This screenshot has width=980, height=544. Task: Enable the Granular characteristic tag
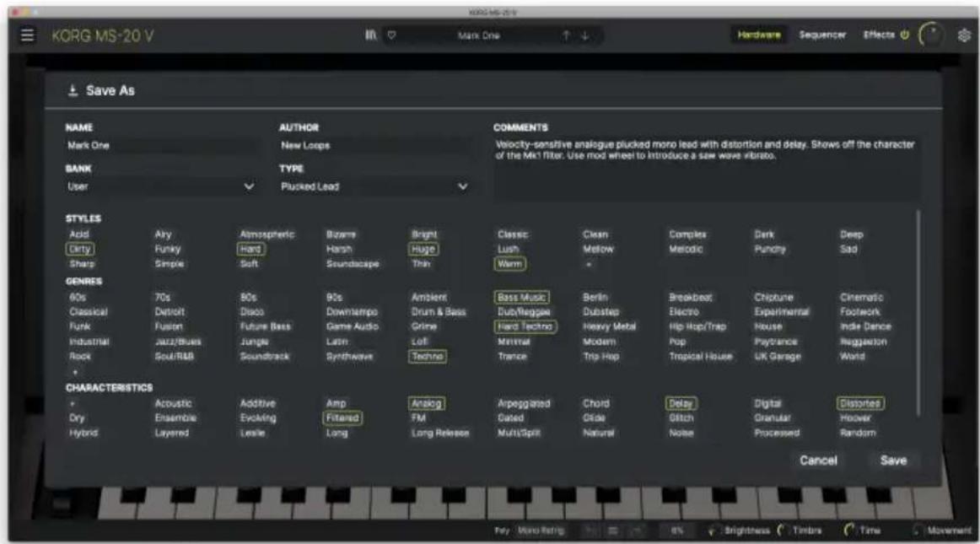coord(772,417)
